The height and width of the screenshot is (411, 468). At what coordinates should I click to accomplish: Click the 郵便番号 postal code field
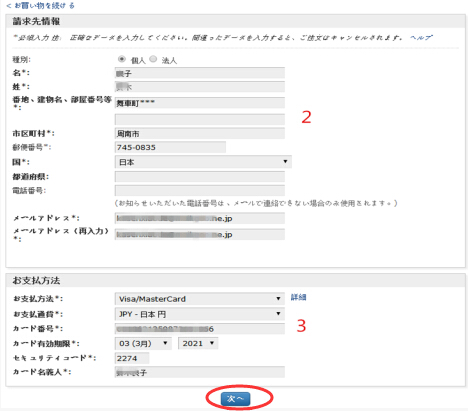pyautogui.click(x=170, y=147)
